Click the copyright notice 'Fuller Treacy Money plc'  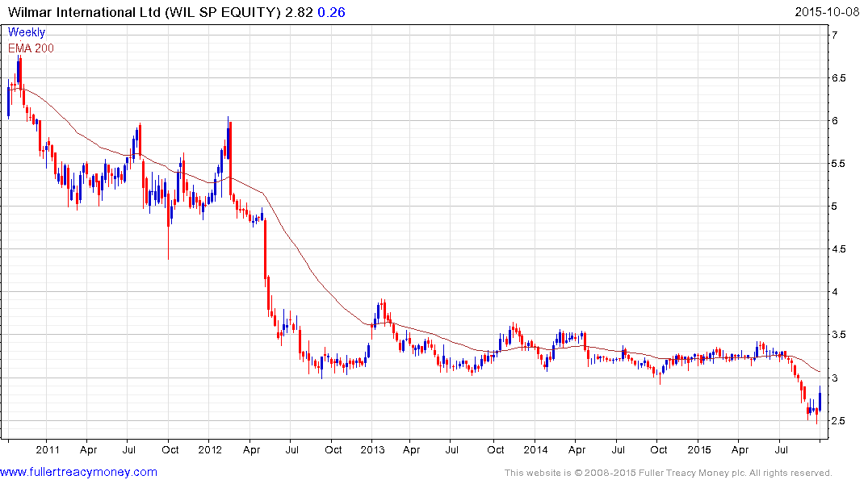coord(692,473)
